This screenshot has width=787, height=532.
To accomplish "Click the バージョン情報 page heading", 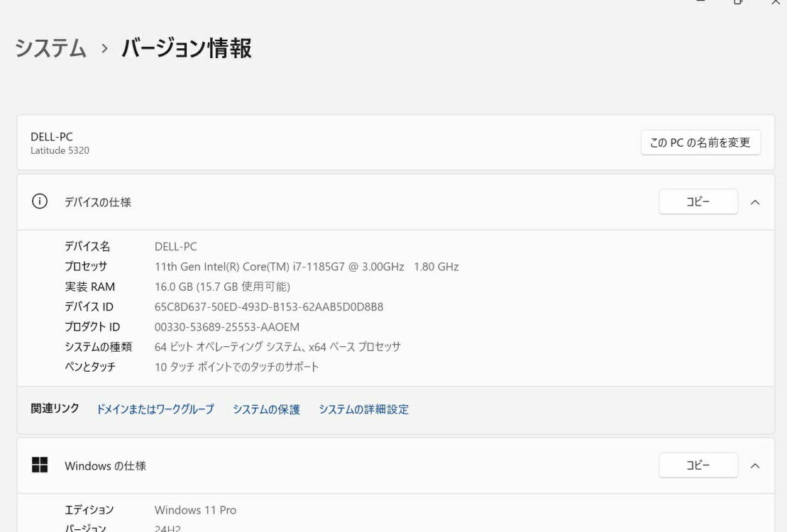I will (x=187, y=48).
